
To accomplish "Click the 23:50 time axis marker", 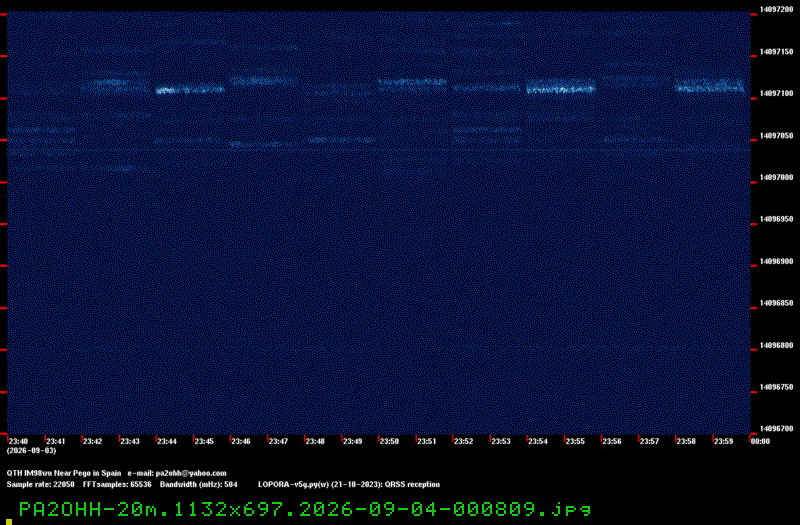I will [389, 441].
